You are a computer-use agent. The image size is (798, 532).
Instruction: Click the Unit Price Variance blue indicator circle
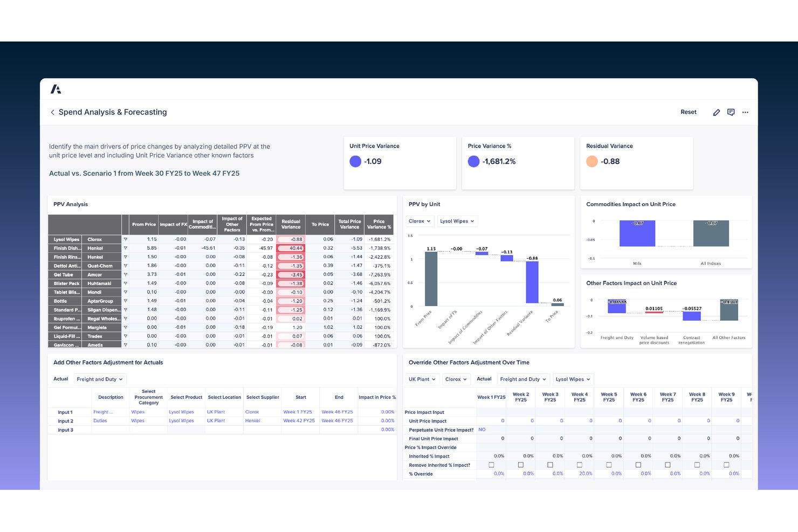[x=355, y=161]
